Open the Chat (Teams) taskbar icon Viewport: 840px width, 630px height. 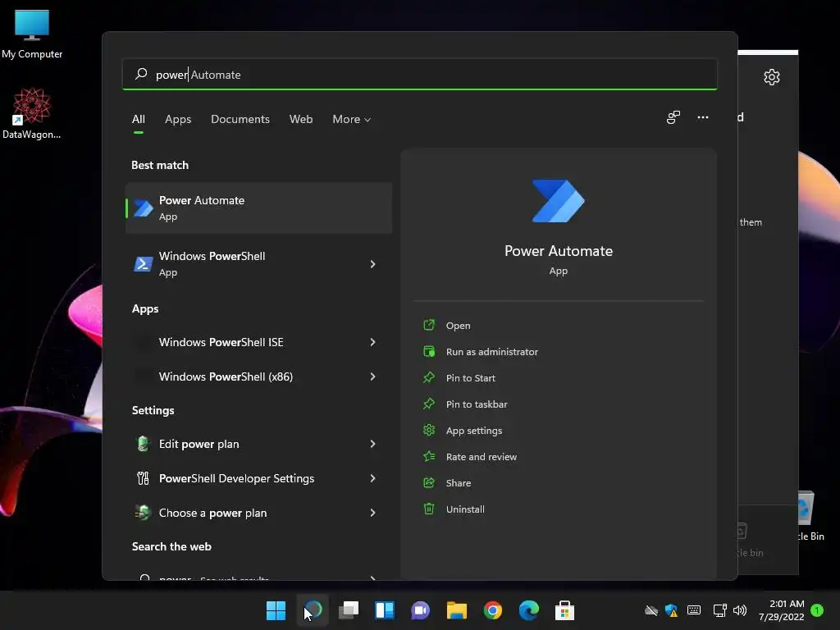[x=421, y=610]
